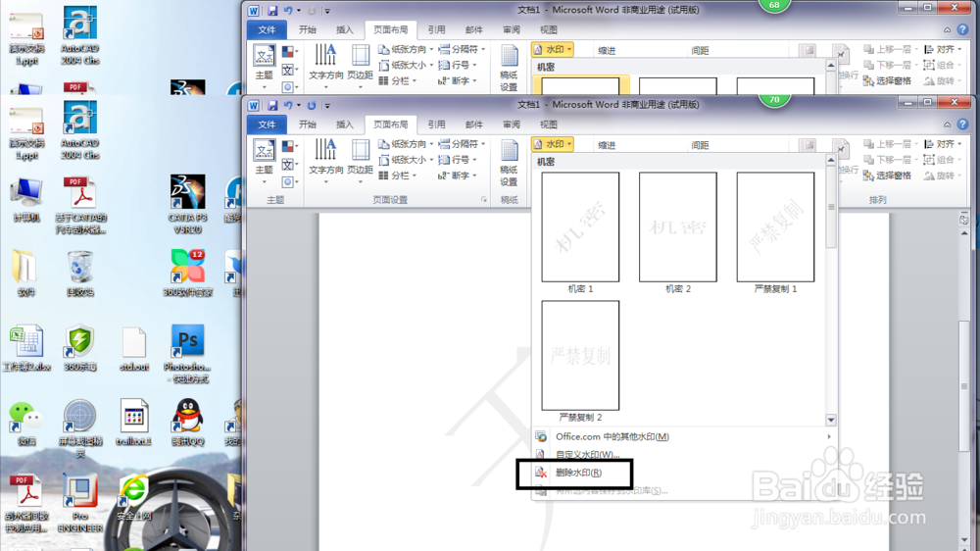980x551 pixels.
Task: Minimize ribbon arrow in front Word window
Action: pyautogui.click(x=947, y=125)
